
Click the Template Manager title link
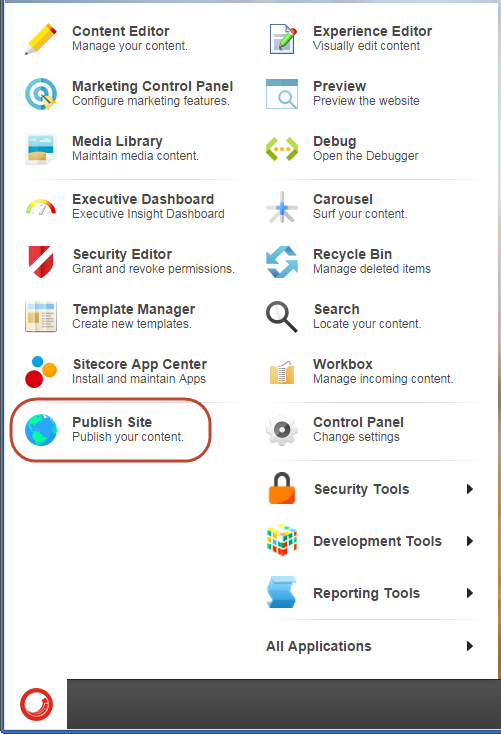[x=134, y=309]
